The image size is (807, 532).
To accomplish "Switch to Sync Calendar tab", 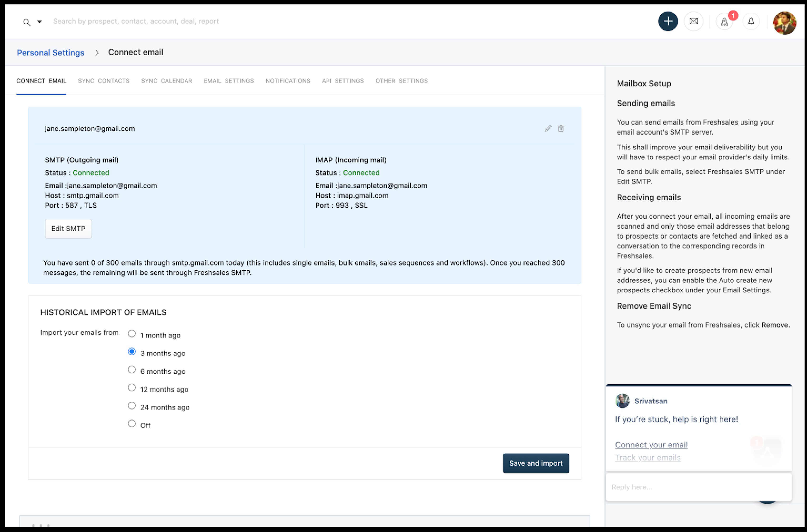I will [166, 81].
